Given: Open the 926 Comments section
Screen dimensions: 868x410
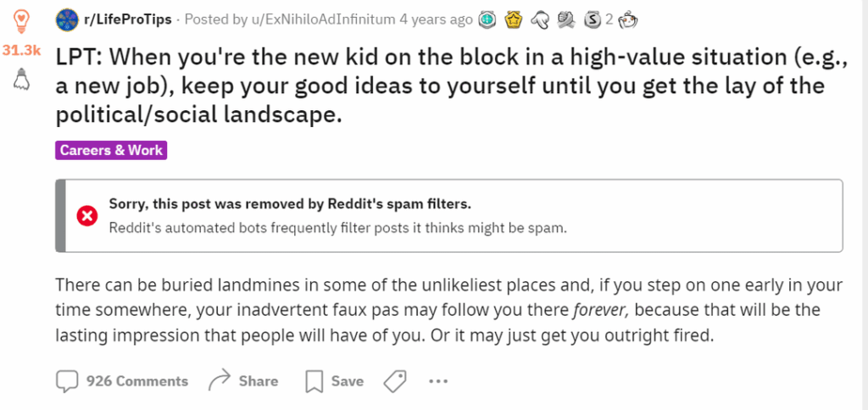Looking at the screenshot, I should click(122, 381).
